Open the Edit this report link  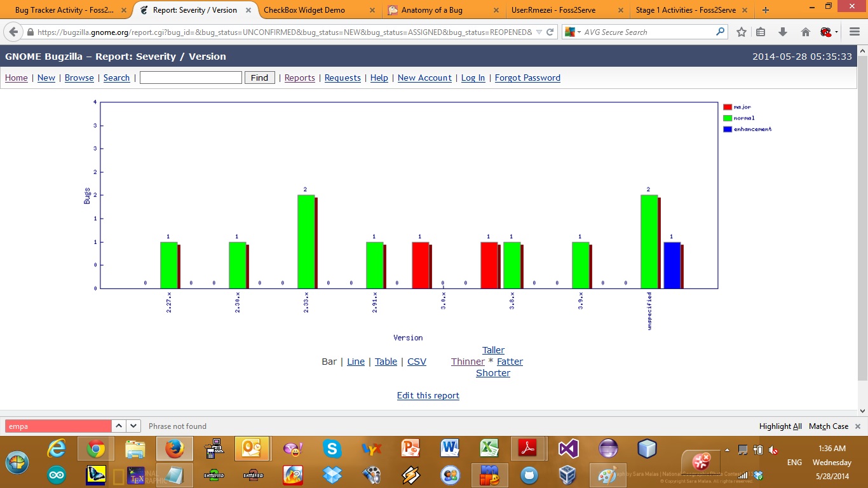point(428,395)
